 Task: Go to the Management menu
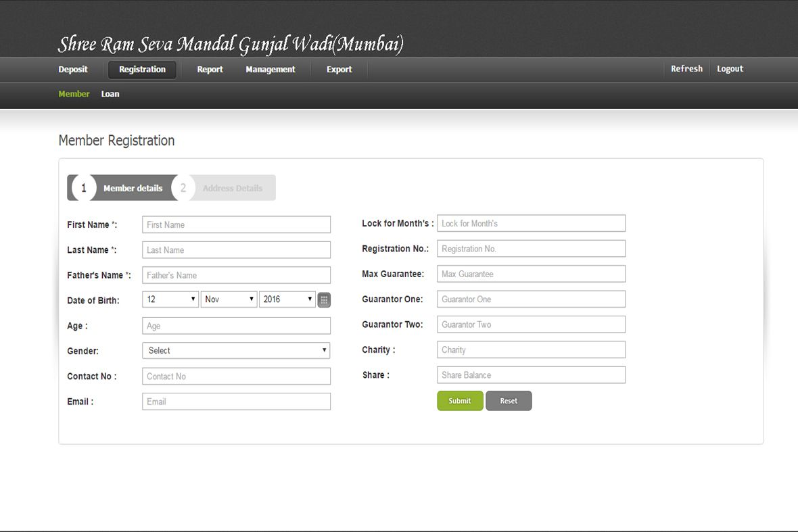271,70
